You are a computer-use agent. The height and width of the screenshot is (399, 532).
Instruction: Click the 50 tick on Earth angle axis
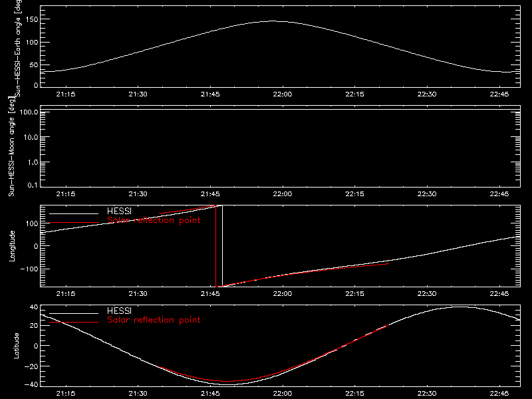point(35,65)
